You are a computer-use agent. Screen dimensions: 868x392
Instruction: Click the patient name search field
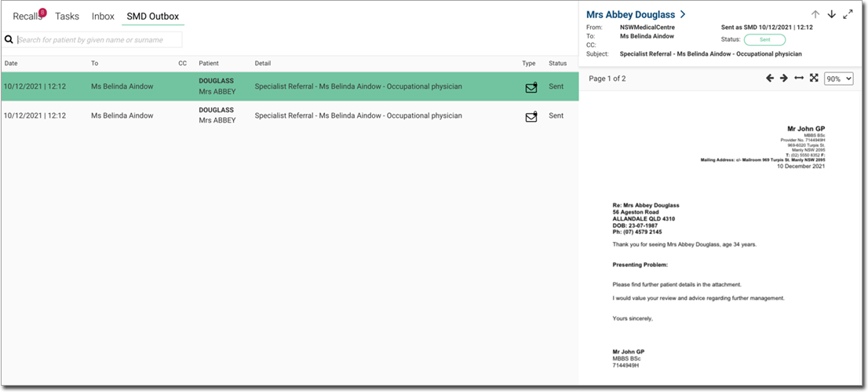click(100, 39)
